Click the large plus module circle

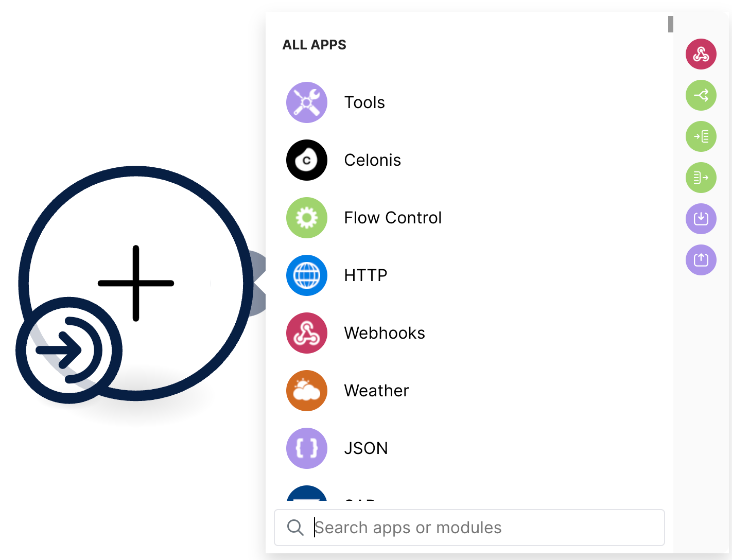(x=136, y=283)
